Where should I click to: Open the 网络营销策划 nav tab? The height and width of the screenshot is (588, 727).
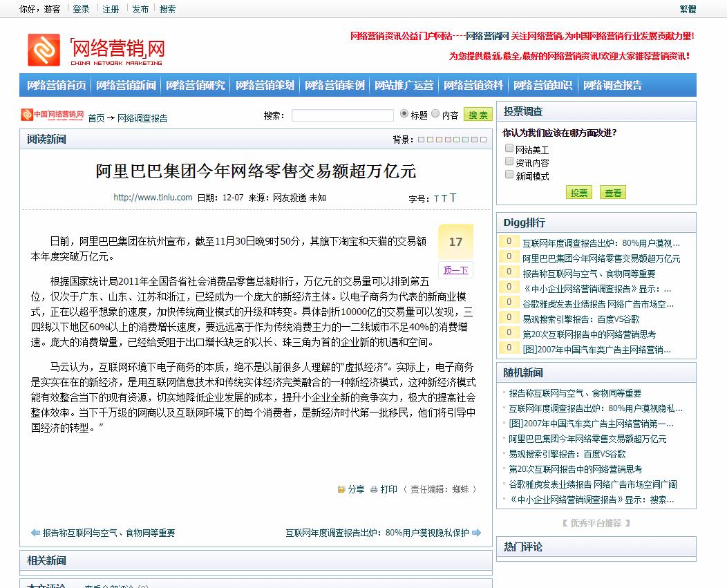pos(265,85)
